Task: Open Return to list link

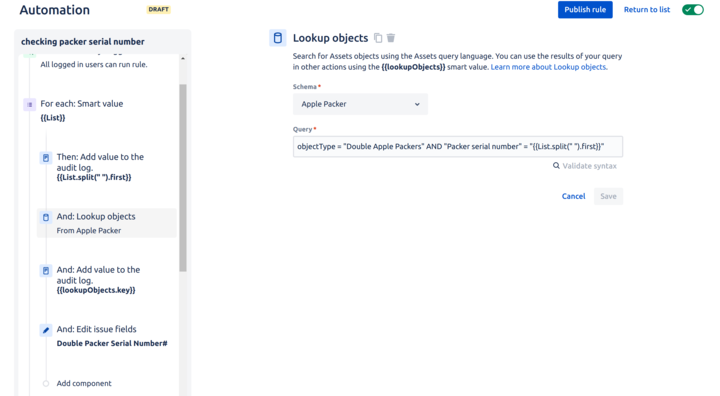Action: coord(647,10)
